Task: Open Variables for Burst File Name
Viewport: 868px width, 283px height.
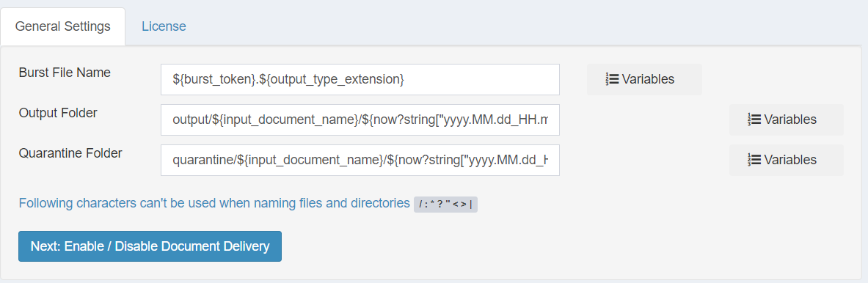Action: coord(644,79)
